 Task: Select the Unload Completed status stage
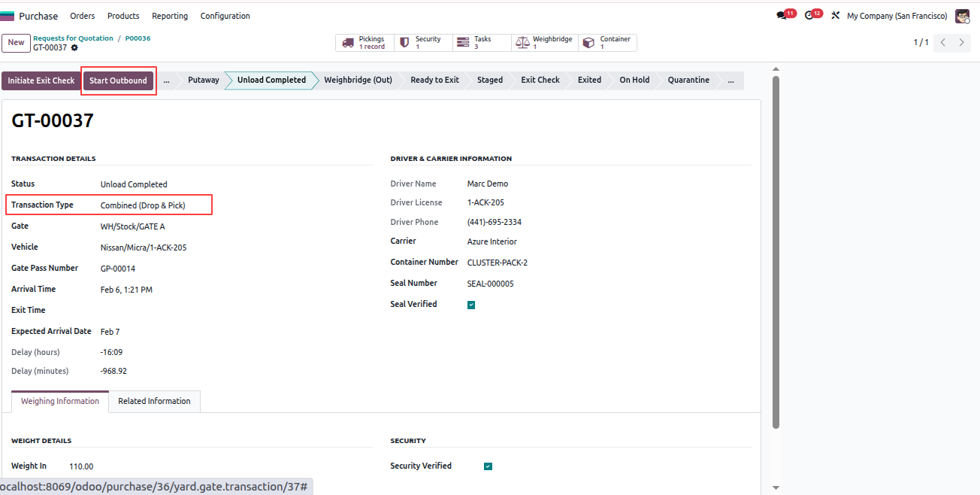tap(271, 80)
